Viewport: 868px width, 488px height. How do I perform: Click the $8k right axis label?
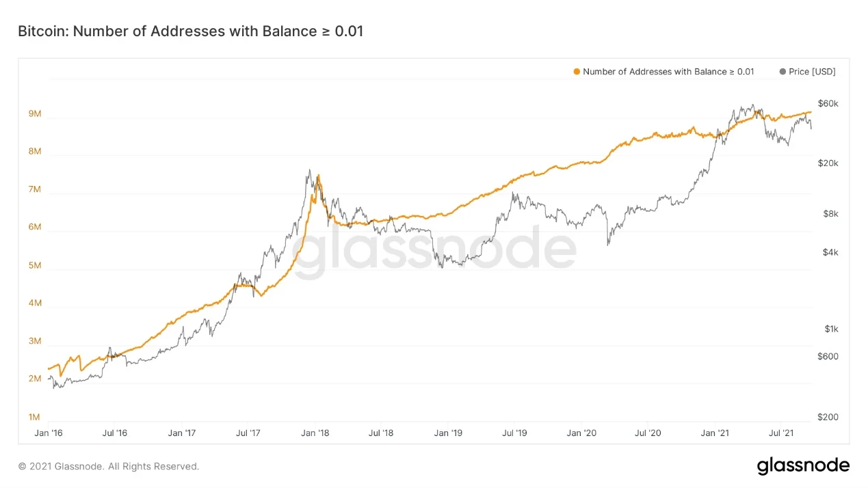tap(830, 214)
